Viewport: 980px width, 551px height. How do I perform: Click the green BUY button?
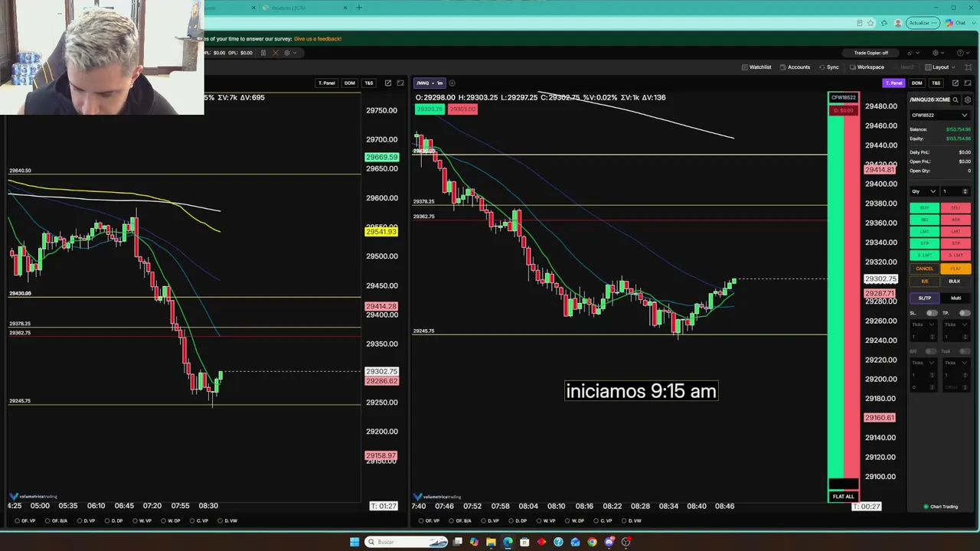click(925, 207)
